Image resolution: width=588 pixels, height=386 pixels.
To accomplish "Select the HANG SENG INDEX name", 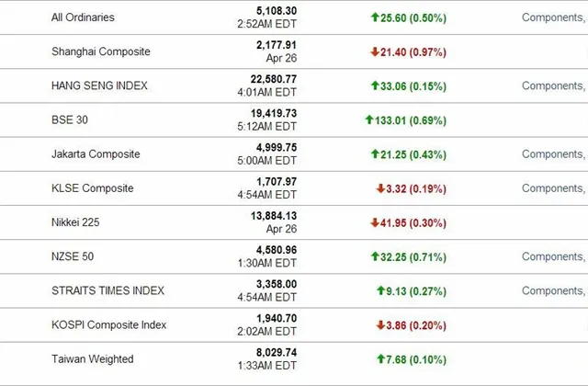I will pyautogui.click(x=100, y=85).
